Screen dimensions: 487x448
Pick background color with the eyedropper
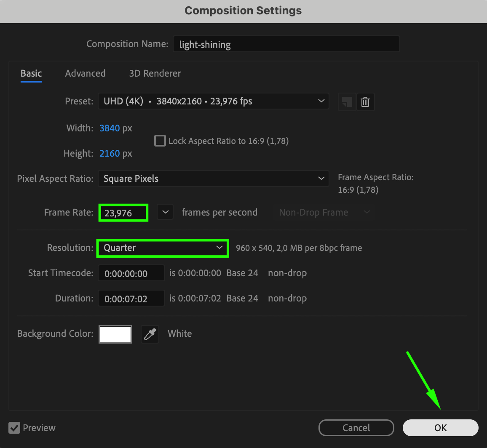[150, 334]
